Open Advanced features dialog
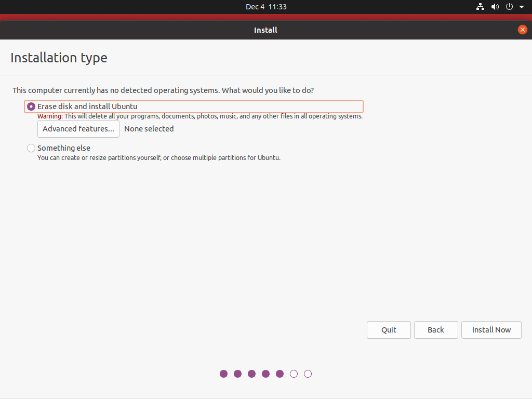Viewport: 532px width, 399px height. pyautogui.click(x=78, y=129)
